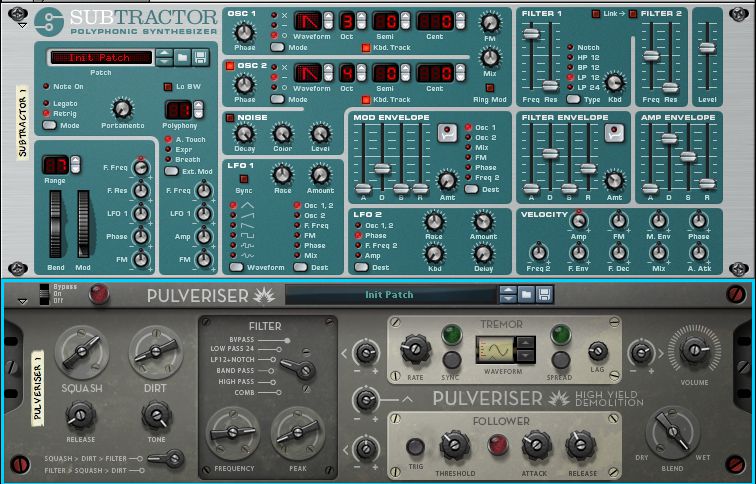The height and width of the screenshot is (484, 756).
Task: Click the Tremor Rate knob
Action: 415,349
